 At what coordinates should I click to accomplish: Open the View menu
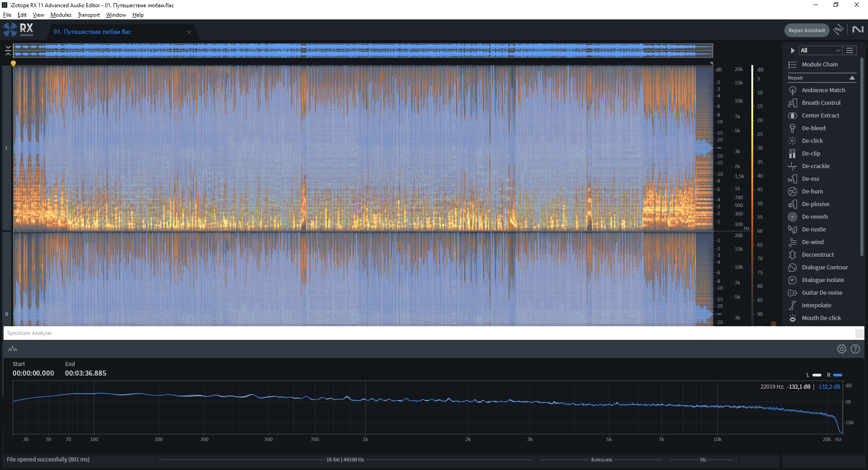(x=38, y=15)
